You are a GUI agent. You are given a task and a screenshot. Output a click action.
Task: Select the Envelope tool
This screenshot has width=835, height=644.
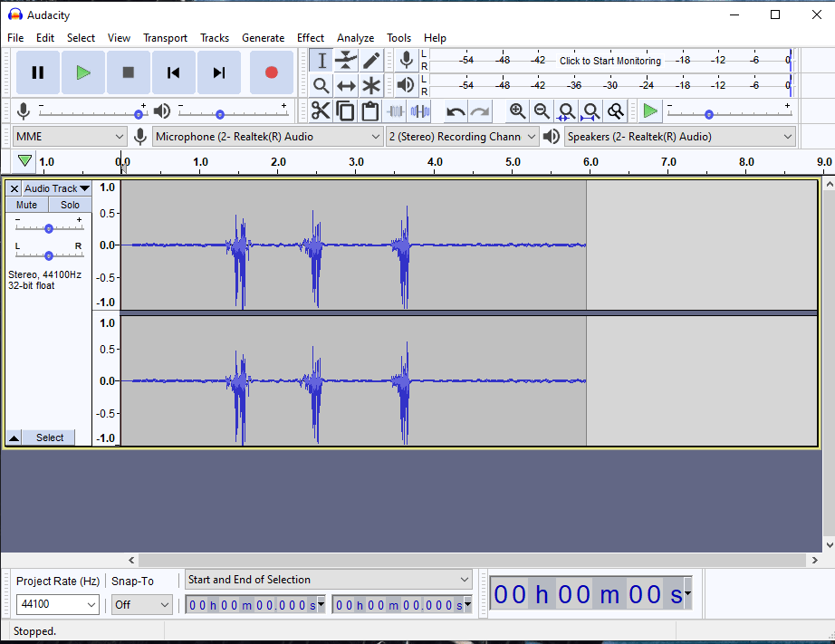345,59
